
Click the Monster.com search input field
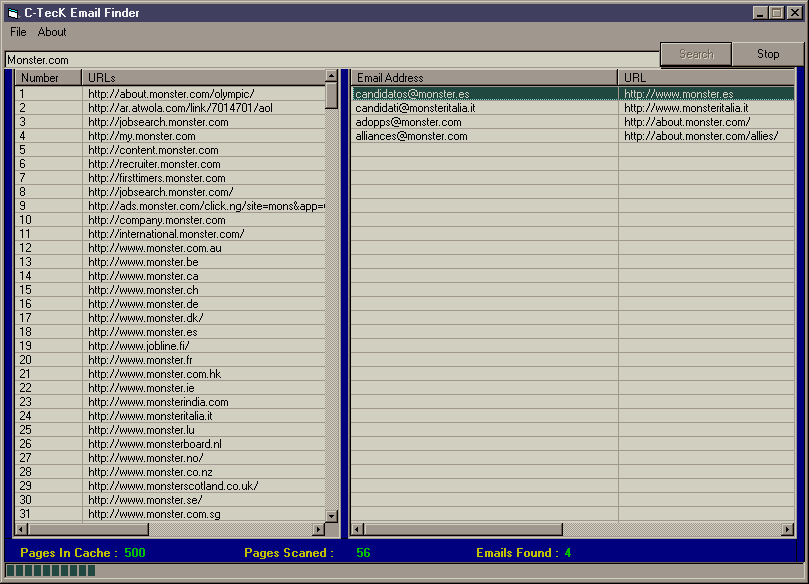point(330,60)
